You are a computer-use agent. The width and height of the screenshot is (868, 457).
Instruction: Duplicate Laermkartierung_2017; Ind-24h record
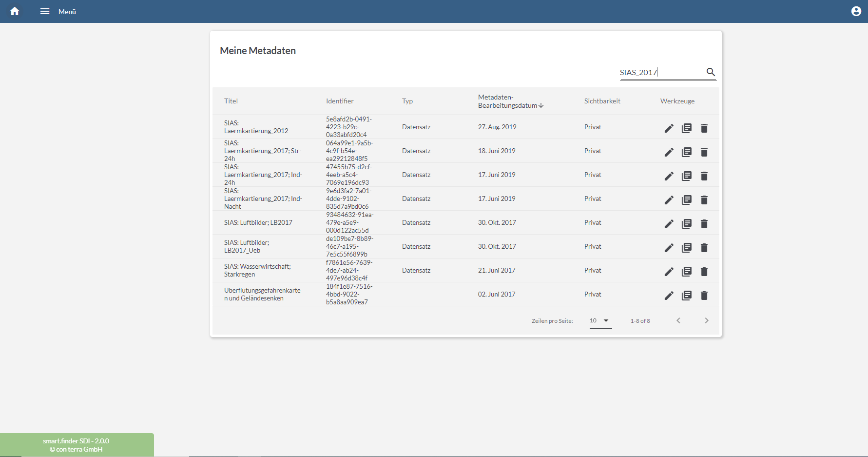[687, 176]
